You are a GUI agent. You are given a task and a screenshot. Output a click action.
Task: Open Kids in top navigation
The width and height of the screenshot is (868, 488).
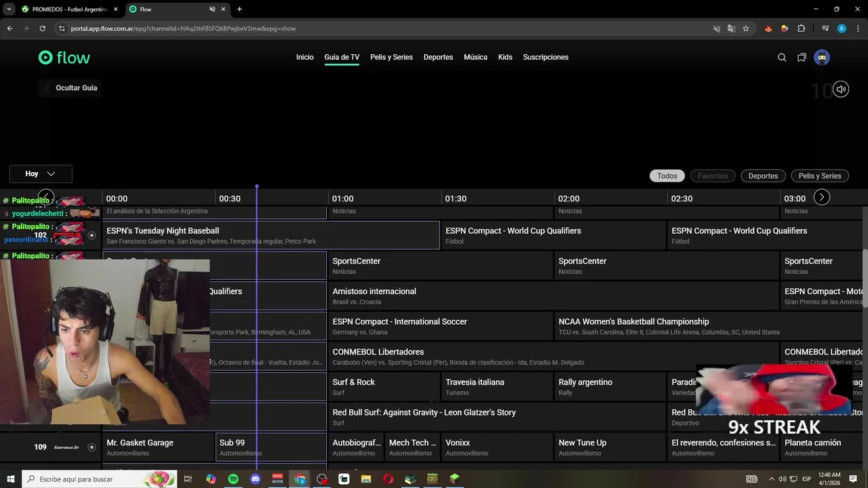click(x=505, y=58)
